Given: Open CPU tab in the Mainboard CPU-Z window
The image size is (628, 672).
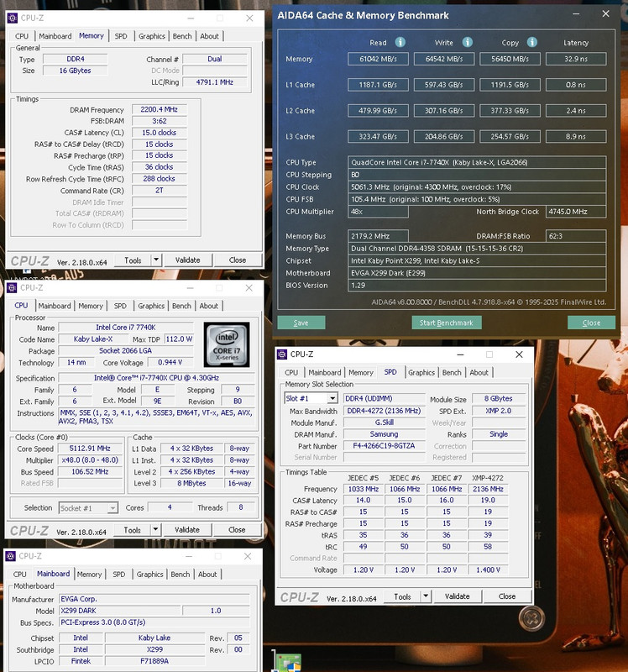Looking at the screenshot, I should (19, 575).
